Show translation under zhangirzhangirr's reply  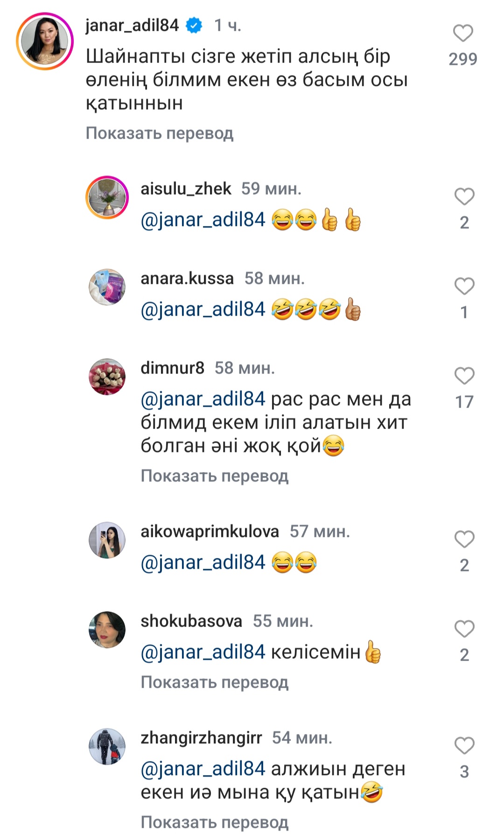pyautogui.click(x=215, y=822)
